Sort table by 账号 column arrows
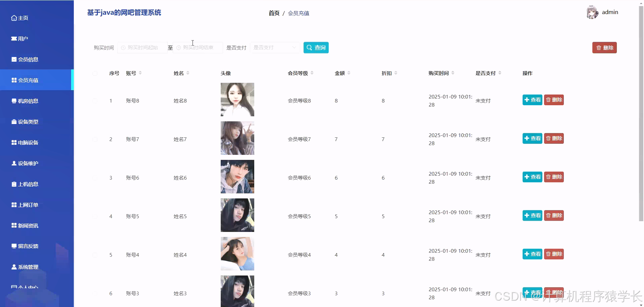The height and width of the screenshot is (307, 644). click(x=140, y=73)
